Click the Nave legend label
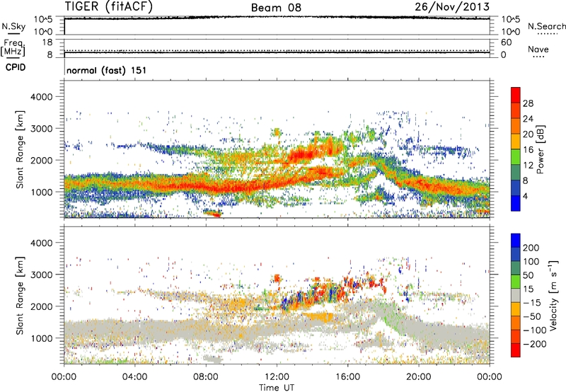566x392 pixels. (x=538, y=49)
